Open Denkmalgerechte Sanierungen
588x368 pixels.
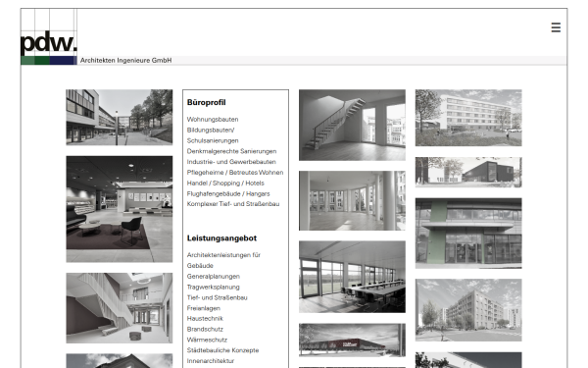click(x=231, y=151)
